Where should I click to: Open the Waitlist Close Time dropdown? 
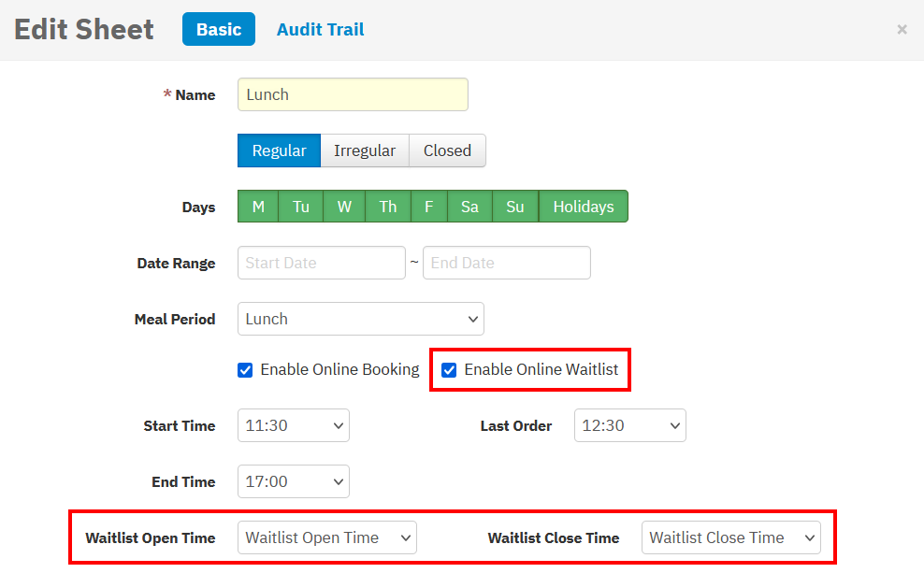pos(730,537)
